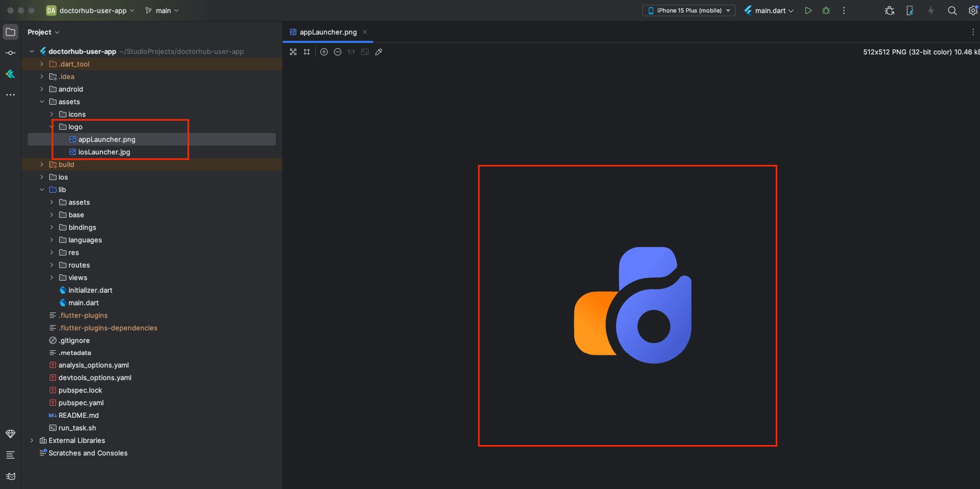
Task: Expand the .dart_tool folder
Action: pos(42,64)
